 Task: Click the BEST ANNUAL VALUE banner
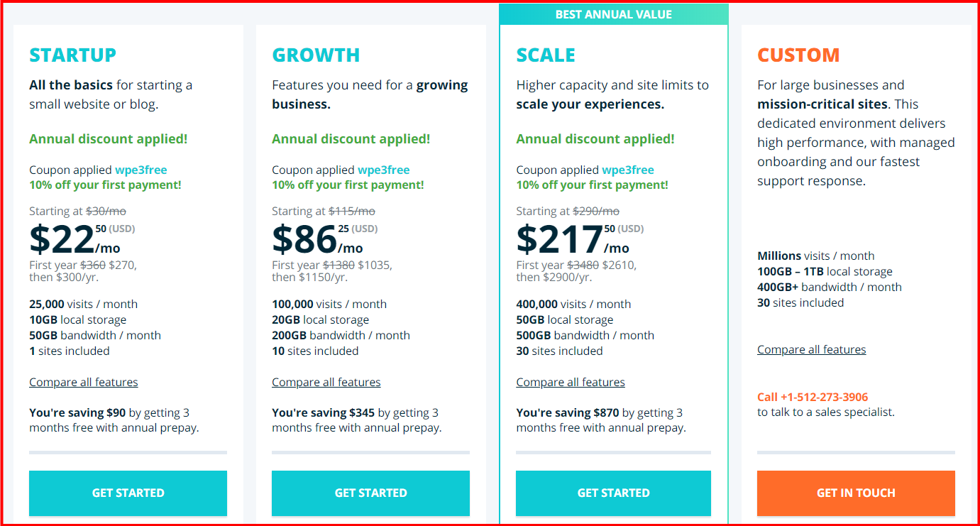coord(613,13)
